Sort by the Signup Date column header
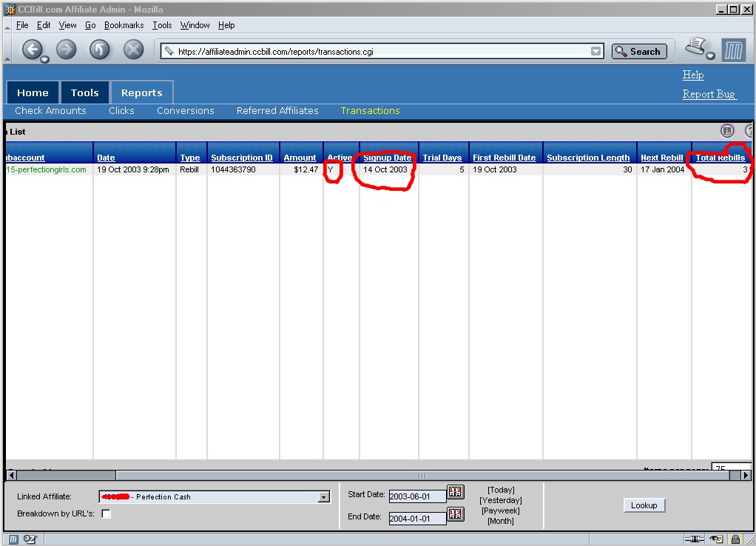The width and height of the screenshot is (756, 546). click(387, 158)
